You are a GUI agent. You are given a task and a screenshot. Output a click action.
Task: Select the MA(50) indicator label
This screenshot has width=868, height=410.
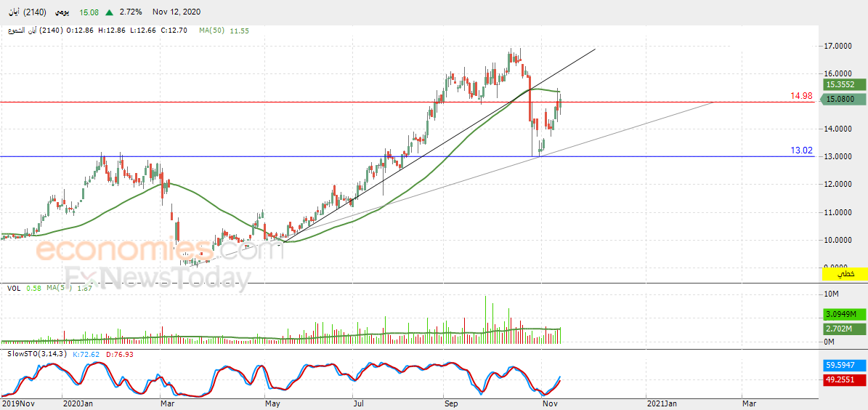pyautogui.click(x=212, y=31)
